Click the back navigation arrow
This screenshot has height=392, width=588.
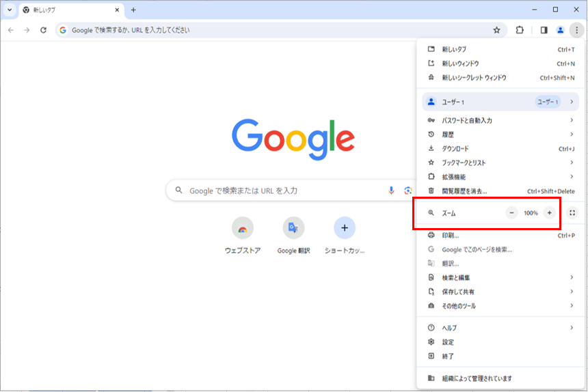pyautogui.click(x=10, y=30)
